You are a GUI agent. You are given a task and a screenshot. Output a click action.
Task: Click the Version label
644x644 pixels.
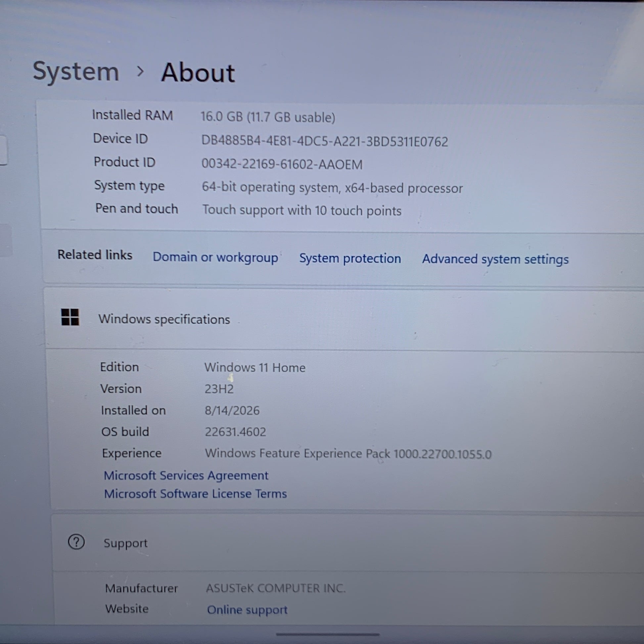[121, 389]
